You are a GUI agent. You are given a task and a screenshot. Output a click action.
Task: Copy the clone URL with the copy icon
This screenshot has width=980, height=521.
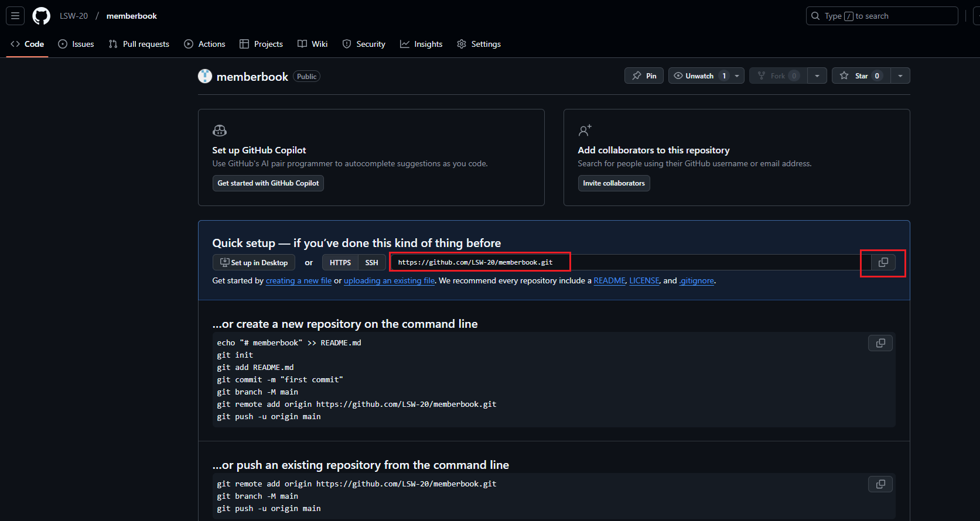[883, 262]
